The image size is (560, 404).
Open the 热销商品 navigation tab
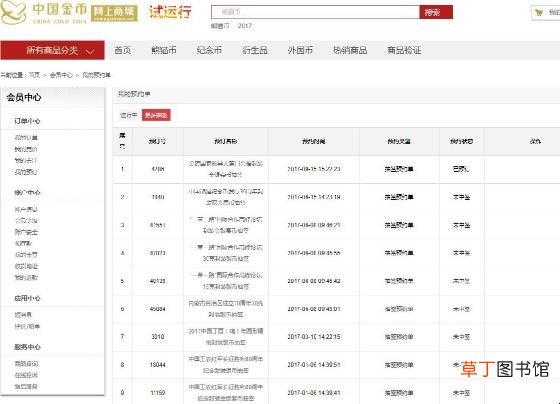350,50
